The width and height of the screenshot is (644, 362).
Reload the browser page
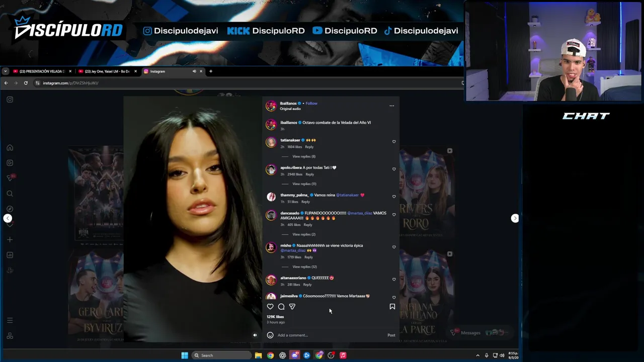(x=26, y=83)
